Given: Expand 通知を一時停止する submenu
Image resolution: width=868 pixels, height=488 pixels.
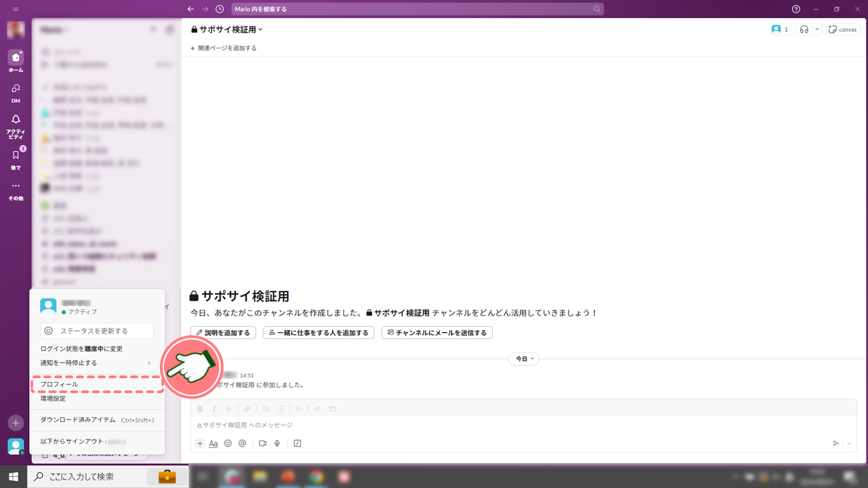Looking at the screenshot, I should point(97,363).
